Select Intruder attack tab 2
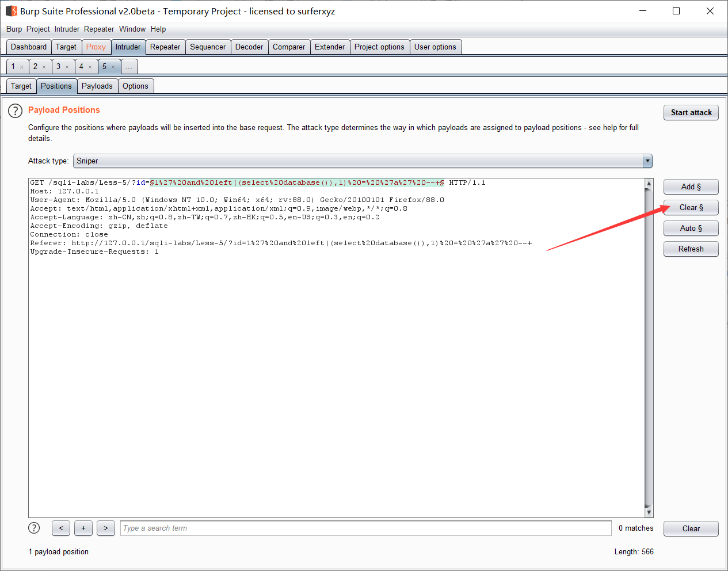The height and width of the screenshot is (571, 728). click(35, 67)
